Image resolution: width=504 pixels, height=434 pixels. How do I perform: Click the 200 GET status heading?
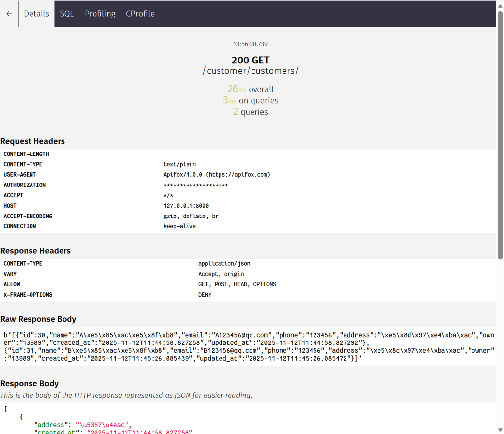pos(251,60)
